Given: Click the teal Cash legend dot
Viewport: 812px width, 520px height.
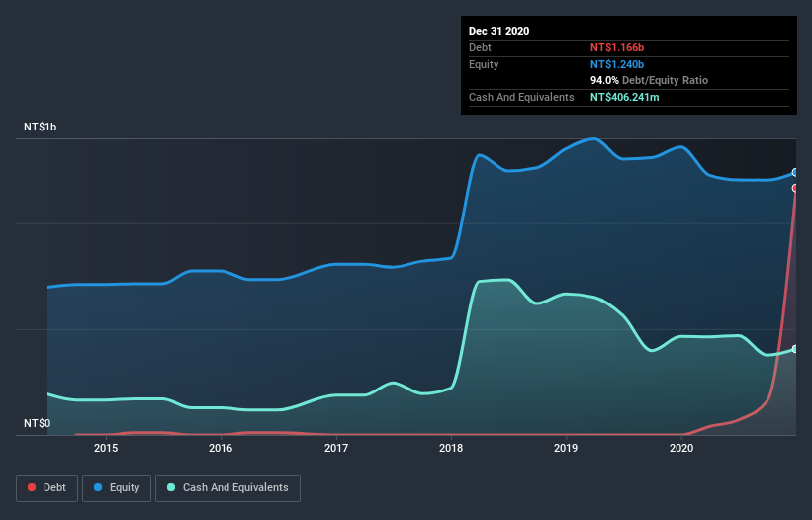Looking at the screenshot, I should click(x=171, y=487).
